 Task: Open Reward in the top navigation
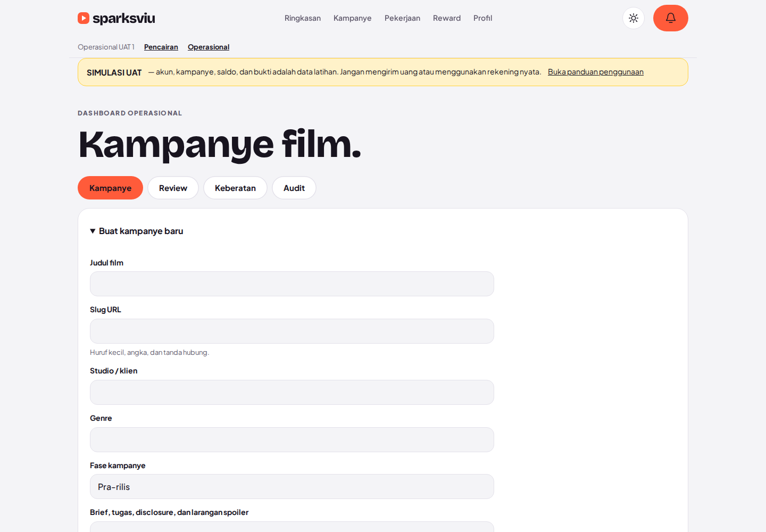click(447, 18)
